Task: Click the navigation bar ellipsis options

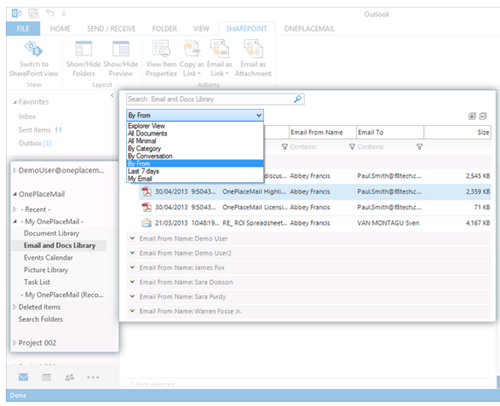Action: 93,377
